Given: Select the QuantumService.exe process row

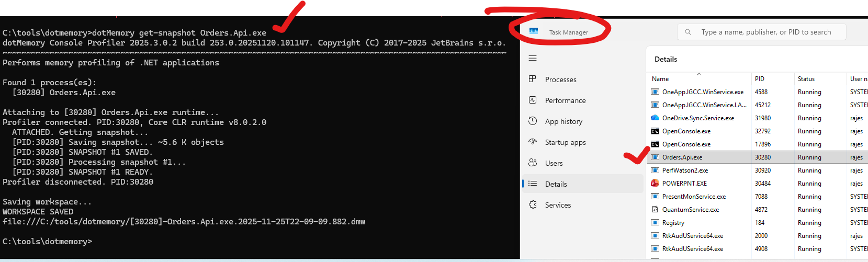Looking at the screenshot, I should pyautogui.click(x=690, y=209).
